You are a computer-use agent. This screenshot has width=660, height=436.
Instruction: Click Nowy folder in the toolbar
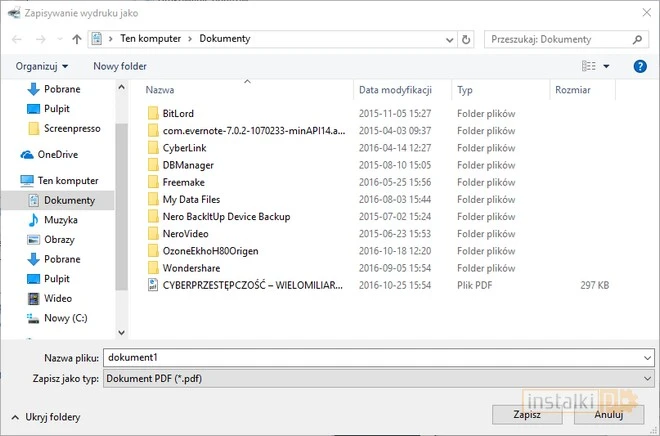[x=120, y=66]
